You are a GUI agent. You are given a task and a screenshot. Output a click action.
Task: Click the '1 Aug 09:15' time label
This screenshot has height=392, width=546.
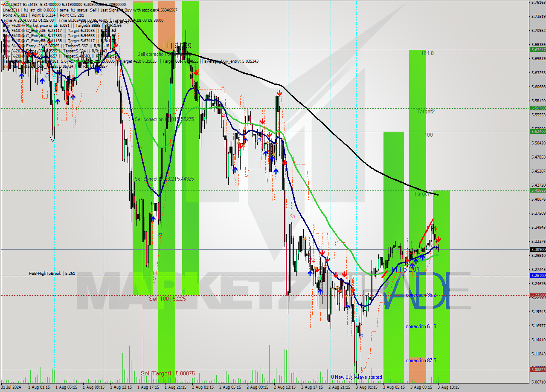[x=93, y=387]
